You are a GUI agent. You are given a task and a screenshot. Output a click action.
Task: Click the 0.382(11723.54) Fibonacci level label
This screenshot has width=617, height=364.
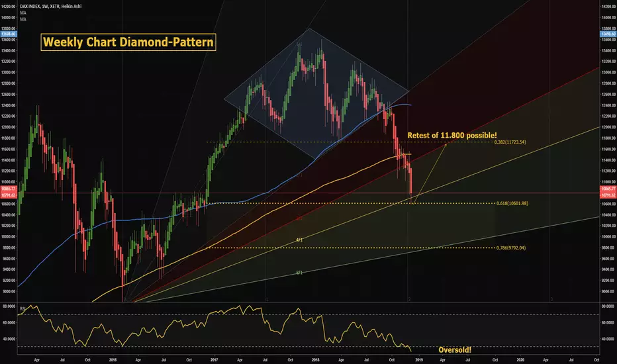click(x=510, y=142)
